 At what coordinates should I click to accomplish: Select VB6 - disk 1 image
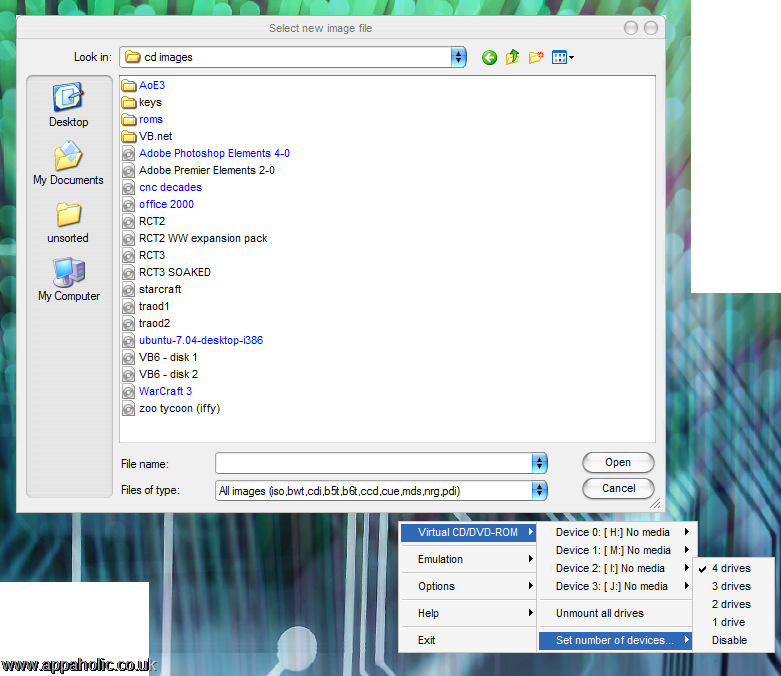(x=160, y=357)
